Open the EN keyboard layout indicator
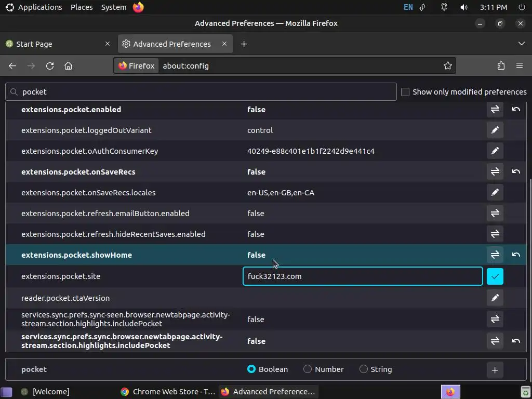Screen dimensions: 532x399 click(408, 7)
